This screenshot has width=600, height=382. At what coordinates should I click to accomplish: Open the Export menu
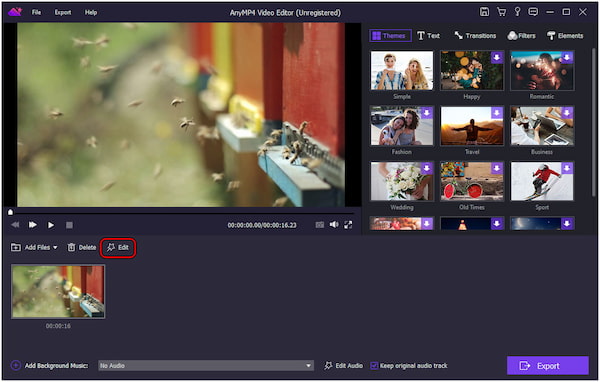tap(63, 12)
